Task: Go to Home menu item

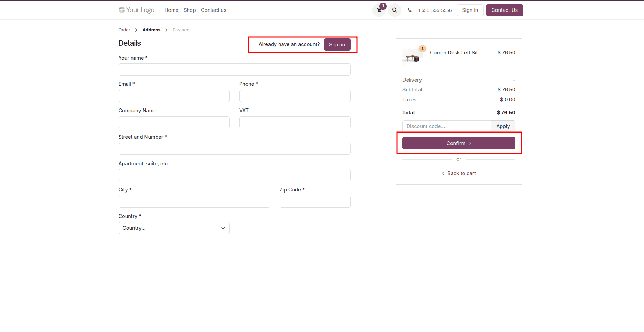Action: (171, 10)
